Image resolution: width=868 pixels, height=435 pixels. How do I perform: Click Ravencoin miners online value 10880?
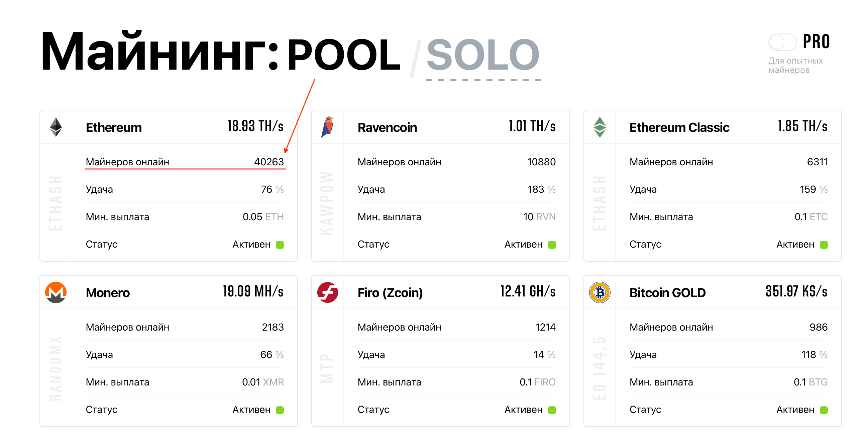541,162
